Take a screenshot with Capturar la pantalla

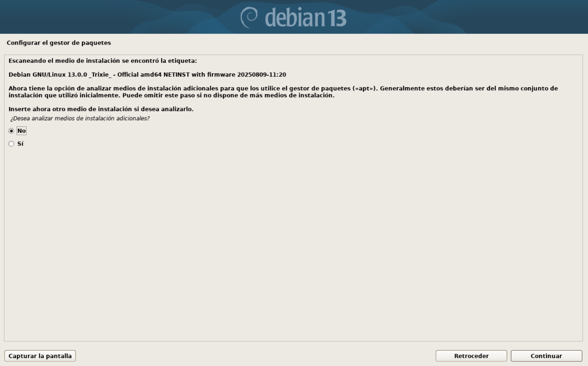pos(40,356)
